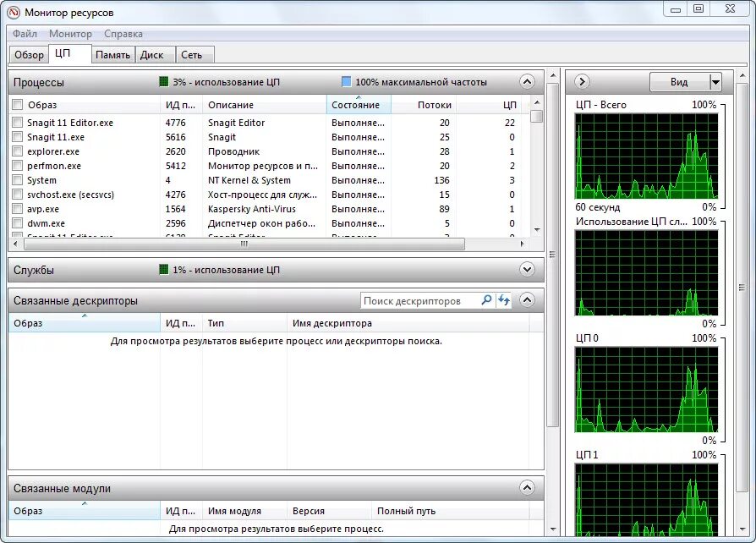
Task: Click the green CPU usage indicator in Процессы header
Action: coord(164,81)
